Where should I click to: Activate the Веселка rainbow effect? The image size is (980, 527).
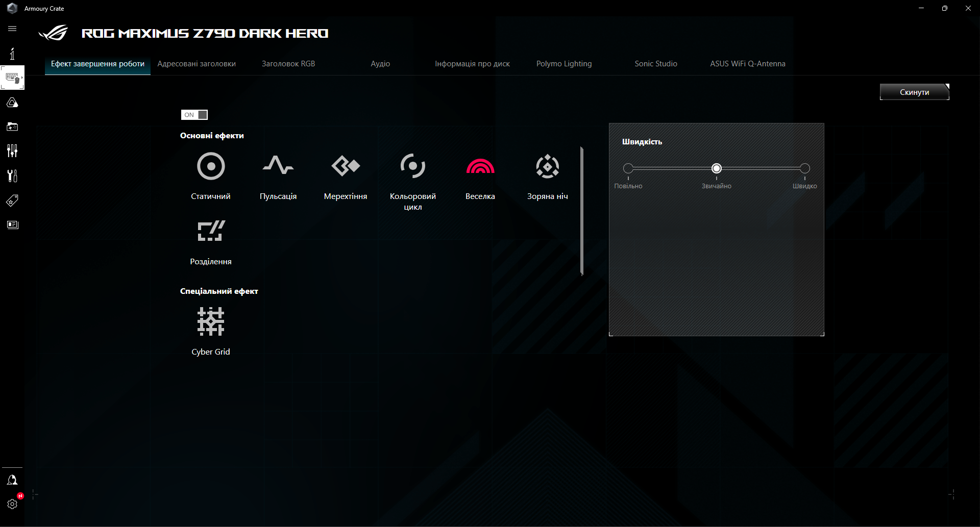480,166
